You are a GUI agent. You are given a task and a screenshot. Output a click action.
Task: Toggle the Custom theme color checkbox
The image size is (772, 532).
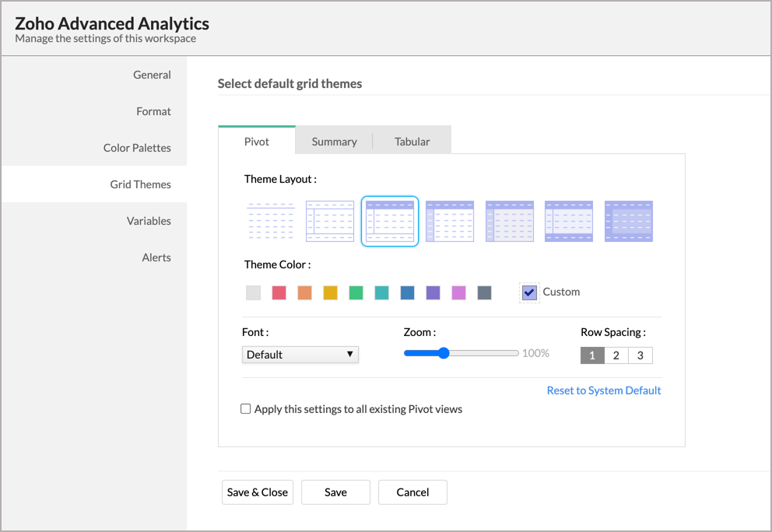pos(530,292)
